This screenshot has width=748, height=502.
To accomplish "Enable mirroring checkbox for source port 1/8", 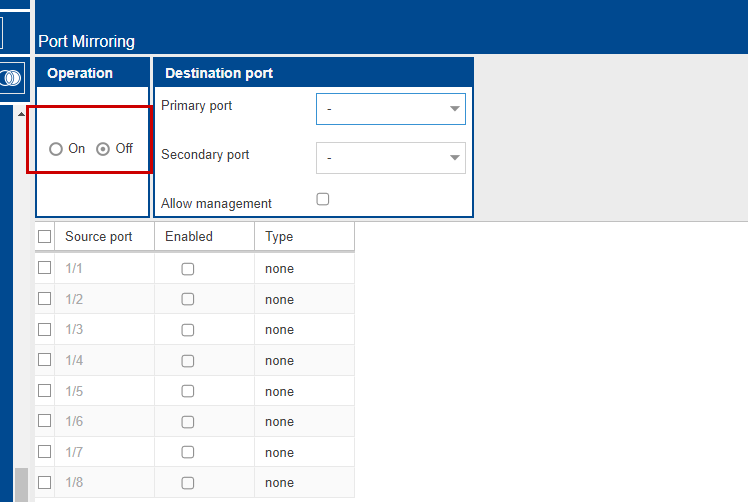I will [188, 483].
